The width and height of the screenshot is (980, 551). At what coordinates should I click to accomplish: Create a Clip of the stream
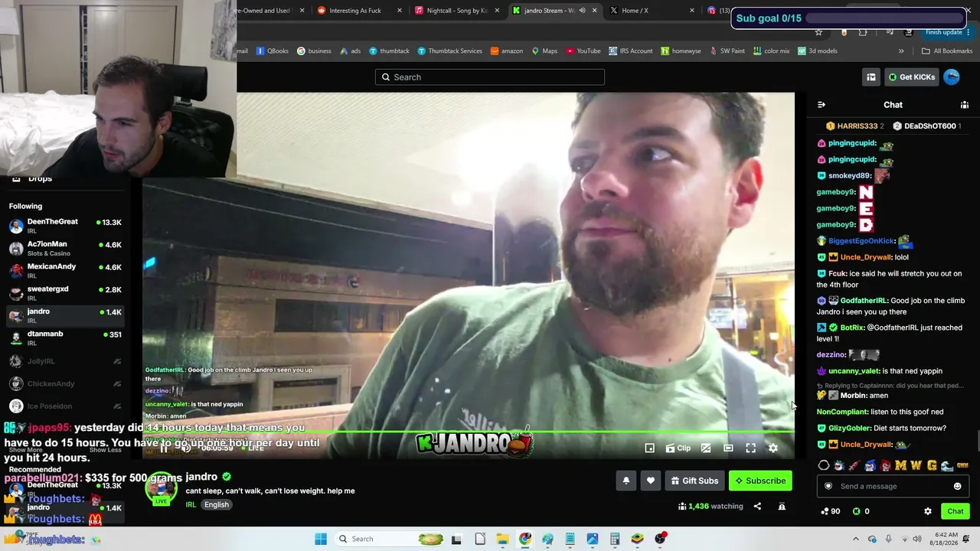point(678,448)
